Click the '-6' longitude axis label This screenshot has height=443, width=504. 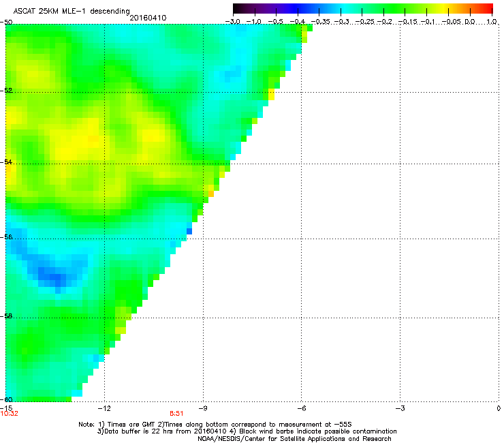point(301,408)
